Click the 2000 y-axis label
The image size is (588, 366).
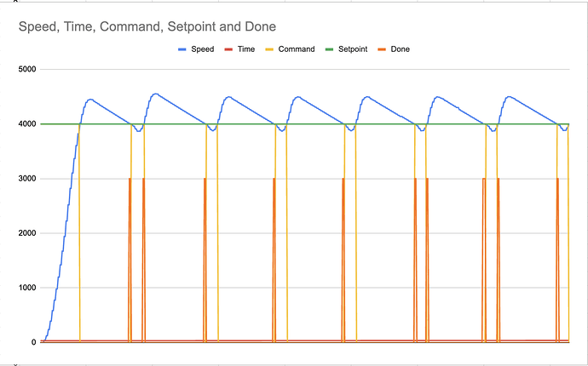pyautogui.click(x=27, y=233)
